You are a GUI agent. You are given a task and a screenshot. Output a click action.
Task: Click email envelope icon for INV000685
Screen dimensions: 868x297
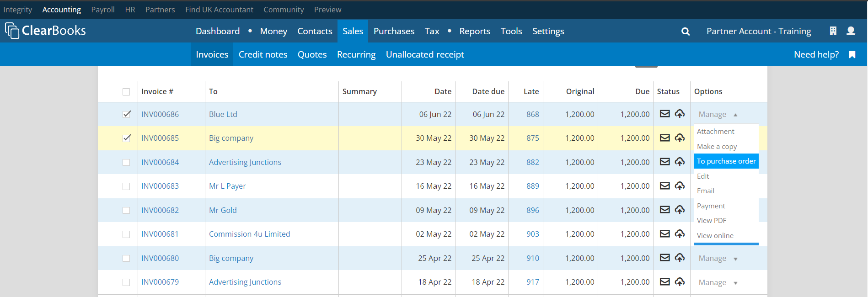664,138
